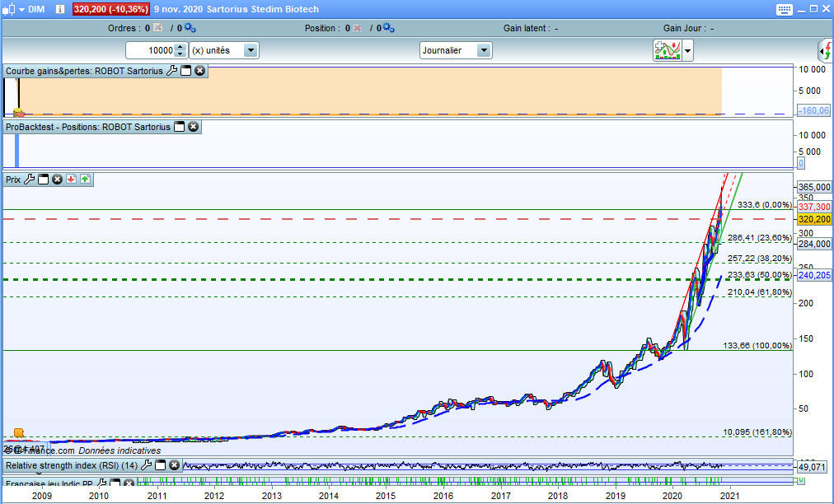Click the add indicator/trading system icon
The image size is (834, 504).
pyautogui.click(x=668, y=50)
